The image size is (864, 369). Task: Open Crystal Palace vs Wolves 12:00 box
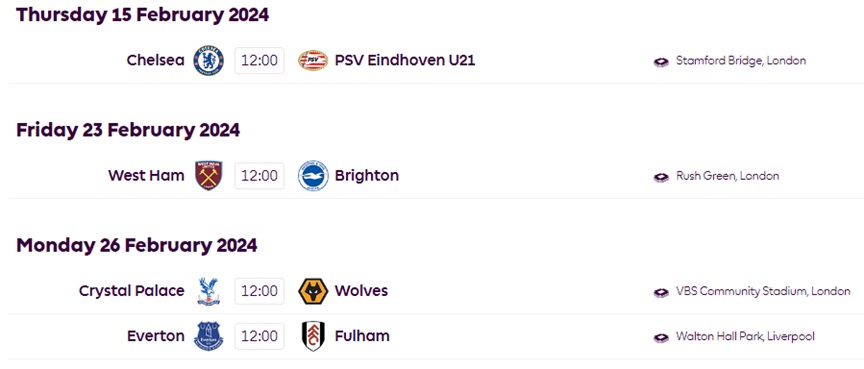(x=260, y=291)
